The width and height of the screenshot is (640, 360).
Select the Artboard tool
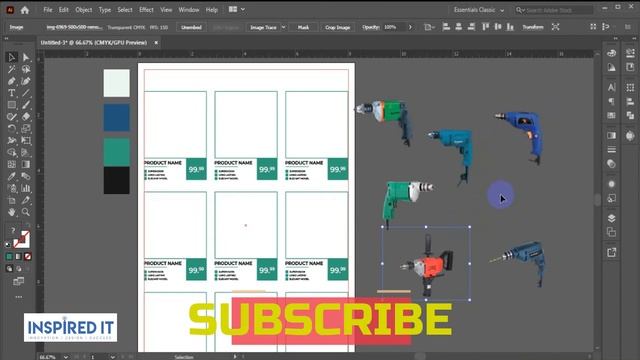(11, 200)
